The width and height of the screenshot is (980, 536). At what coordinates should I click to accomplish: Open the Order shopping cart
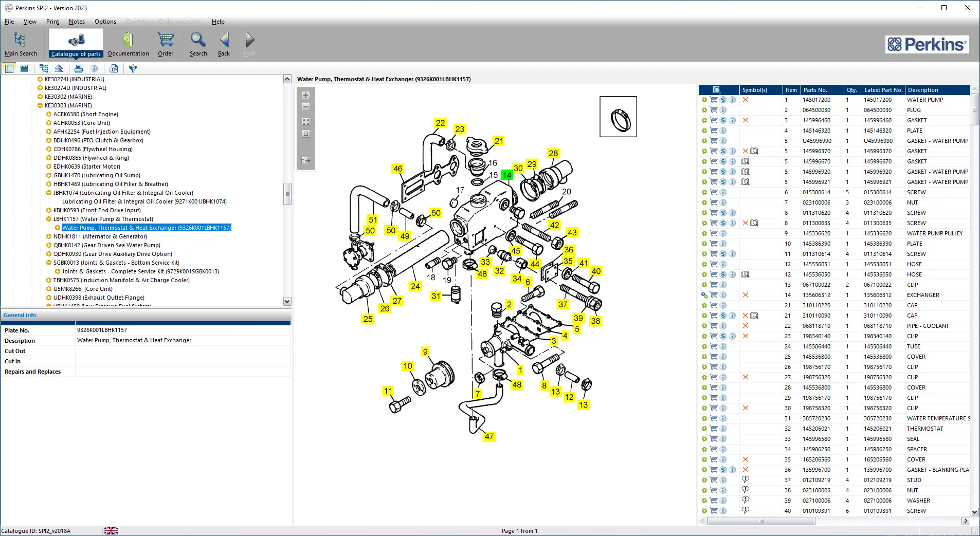tap(166, 44)
